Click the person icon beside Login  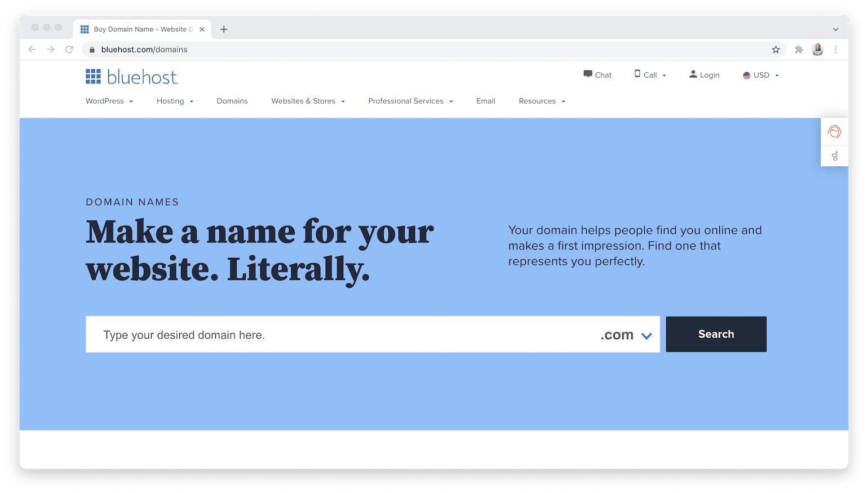point(692,74)
